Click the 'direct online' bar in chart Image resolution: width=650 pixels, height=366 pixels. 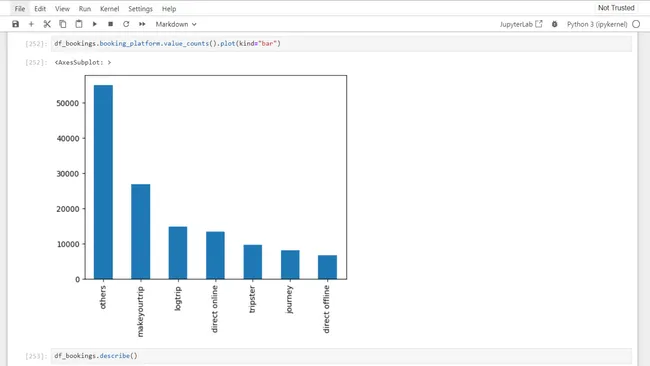(x=215, y=255)
